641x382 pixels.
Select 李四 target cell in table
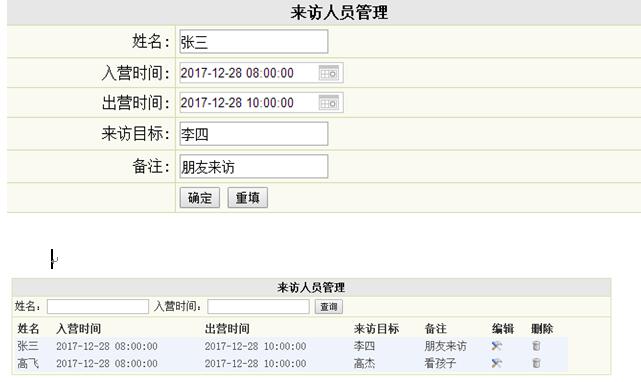pyautogui.click(x=364, y=346)
